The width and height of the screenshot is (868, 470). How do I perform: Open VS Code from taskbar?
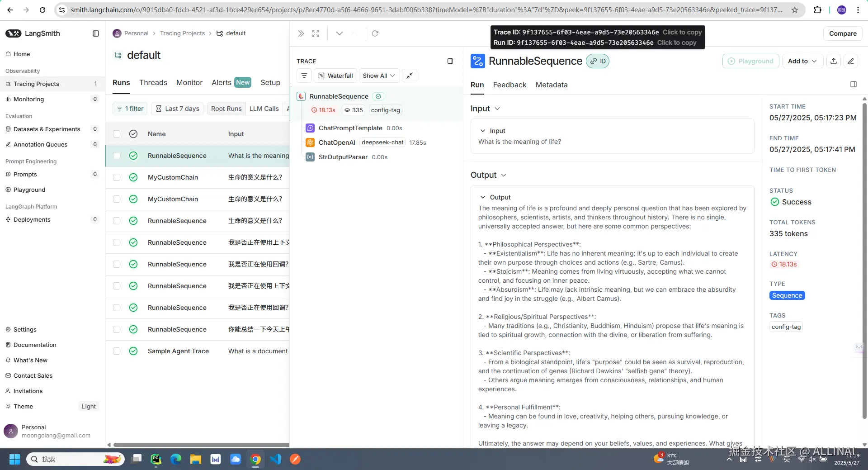275,459
